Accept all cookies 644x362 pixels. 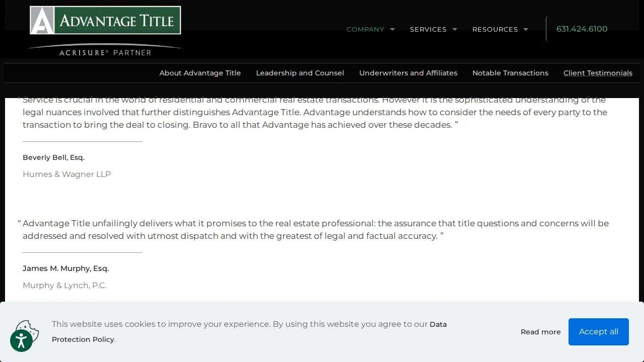599,332
